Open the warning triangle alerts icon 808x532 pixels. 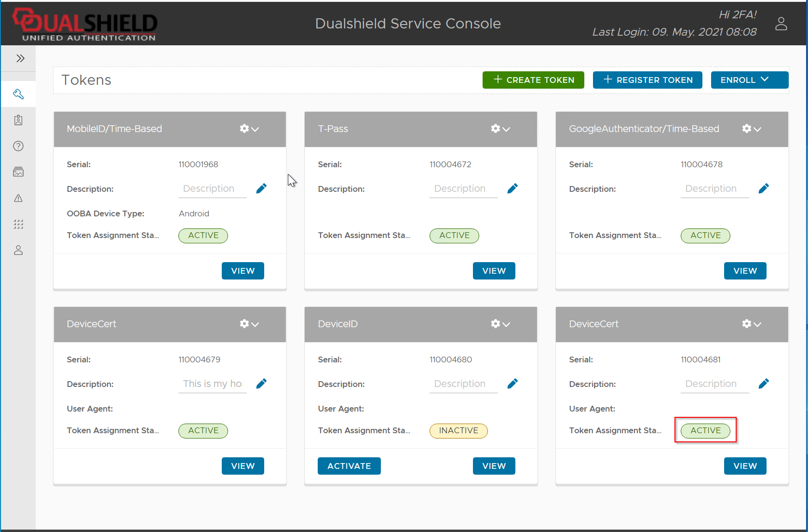[18, 198]
